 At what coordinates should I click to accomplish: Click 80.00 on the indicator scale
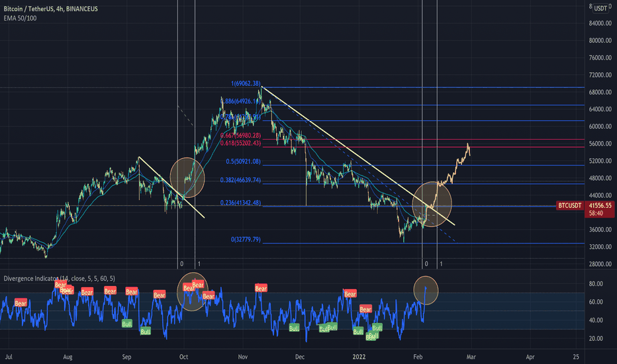pos(596,284)
